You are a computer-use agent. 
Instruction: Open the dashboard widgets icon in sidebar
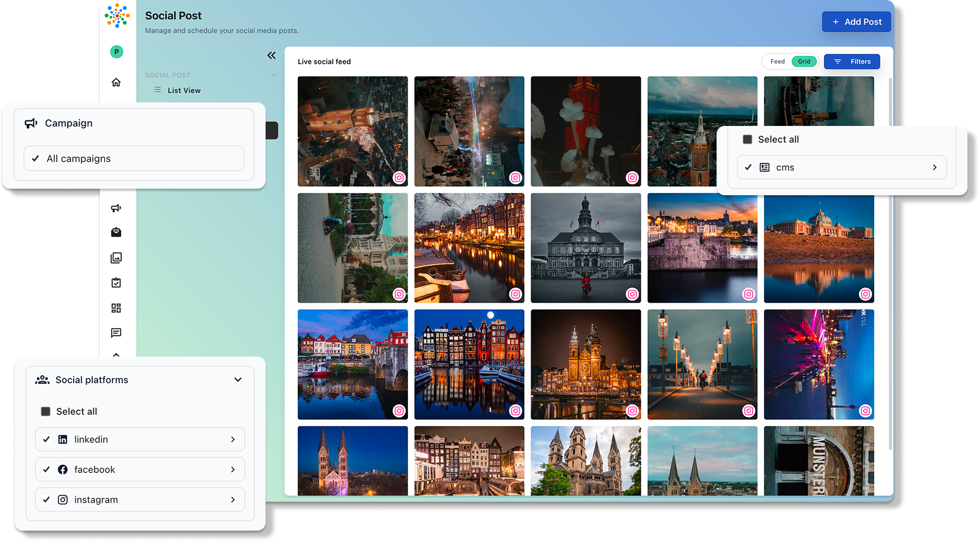[116, 308]
